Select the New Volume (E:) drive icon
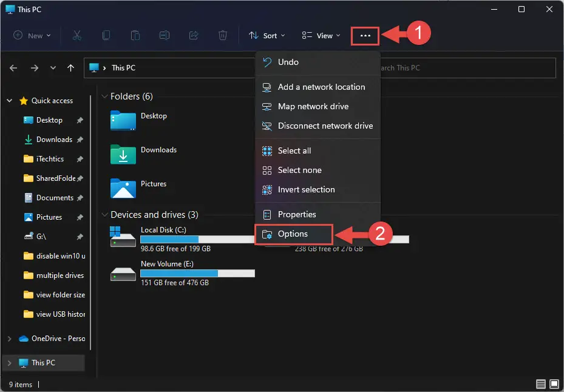This screenshot has width=564, height=392. pos(123,274)
